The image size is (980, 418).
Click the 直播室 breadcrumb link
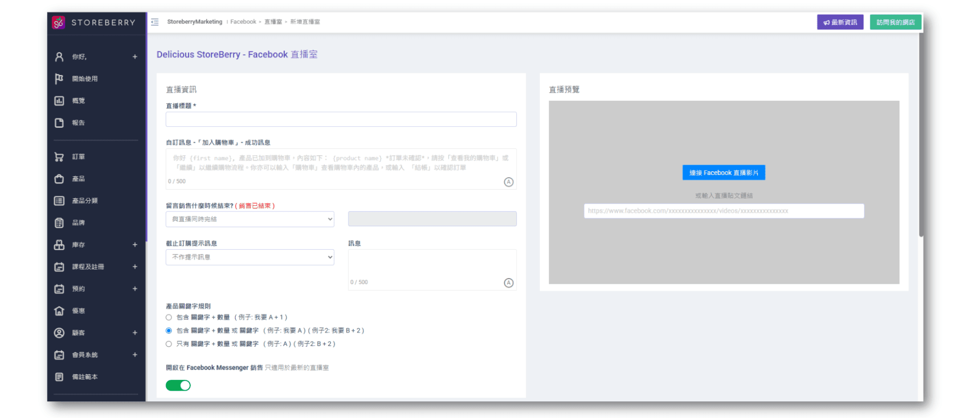[x=273, y=22]
